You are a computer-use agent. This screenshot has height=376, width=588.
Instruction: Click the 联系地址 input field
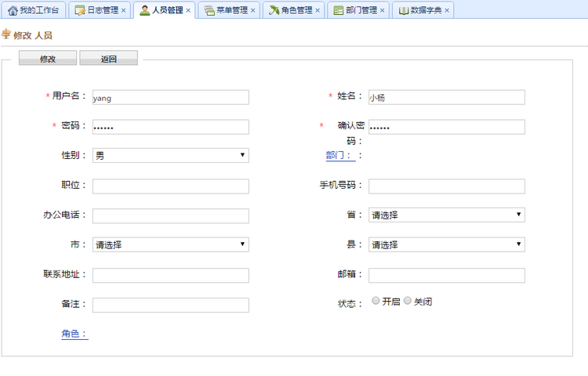(x=171, y=275)
